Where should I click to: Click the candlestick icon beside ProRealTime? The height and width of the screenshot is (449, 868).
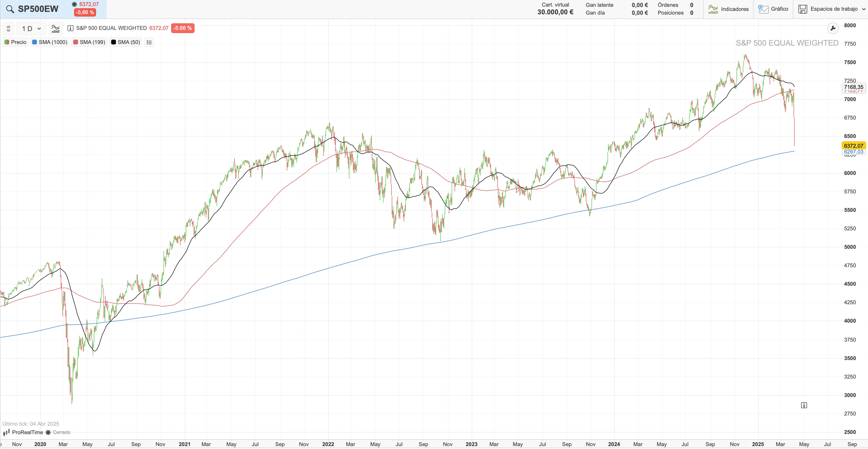(x=6, y=432)
